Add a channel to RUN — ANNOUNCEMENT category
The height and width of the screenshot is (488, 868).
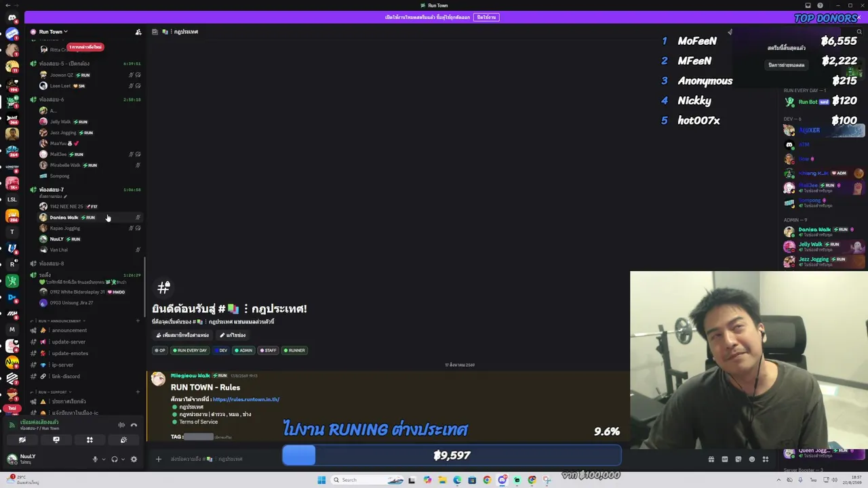(138, 321)
